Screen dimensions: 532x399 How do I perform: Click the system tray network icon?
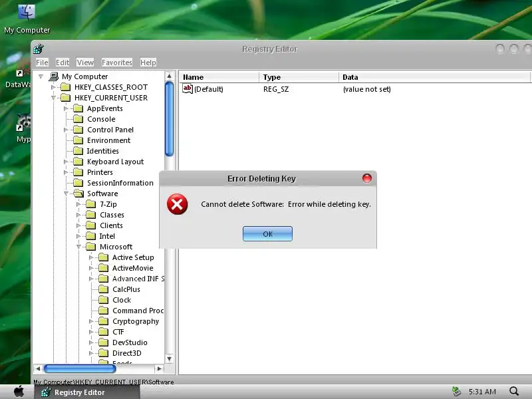click(x=456, y=391)
